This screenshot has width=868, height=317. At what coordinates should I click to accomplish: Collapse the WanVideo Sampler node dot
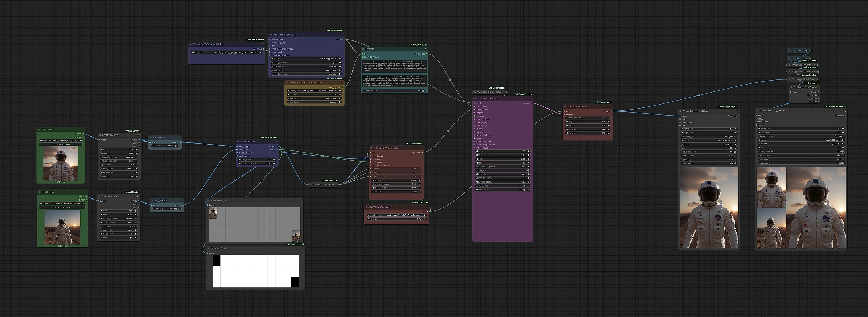pos(475,98)
